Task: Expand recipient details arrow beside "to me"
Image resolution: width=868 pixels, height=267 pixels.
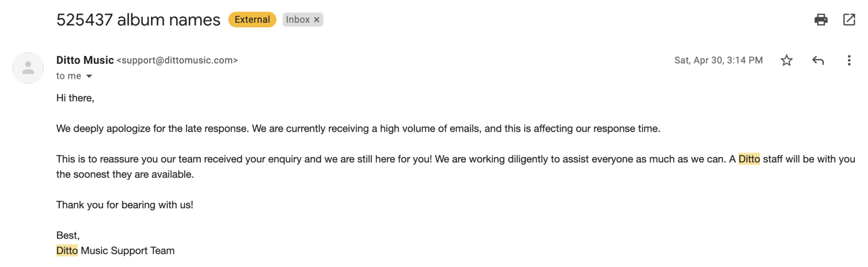Action: pyautogui.click(x=89, y=76)
